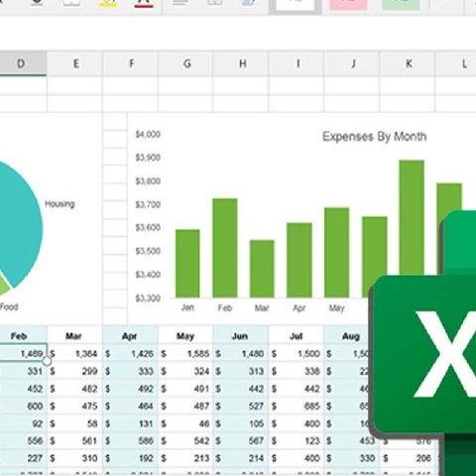Select the May table header cell
The width and height of the screenshot is (476, 476).
[x=185, y=336]
